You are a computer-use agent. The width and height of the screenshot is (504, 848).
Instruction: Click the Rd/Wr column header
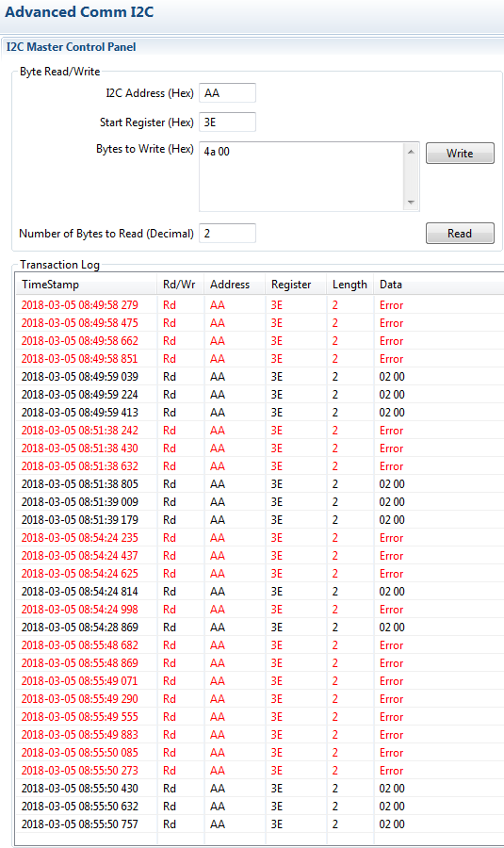(x=181, y=285)
